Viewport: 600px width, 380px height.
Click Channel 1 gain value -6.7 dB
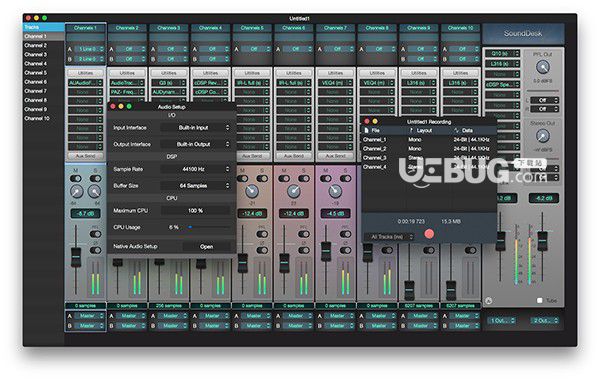coord(85,214)
